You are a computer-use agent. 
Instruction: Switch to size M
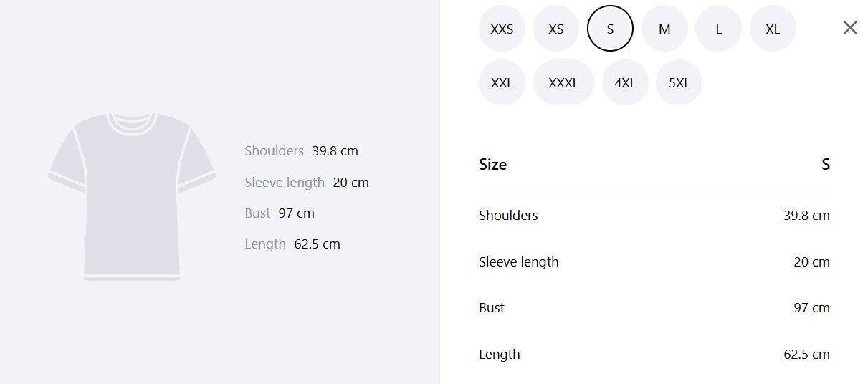(x=664, y=29)
